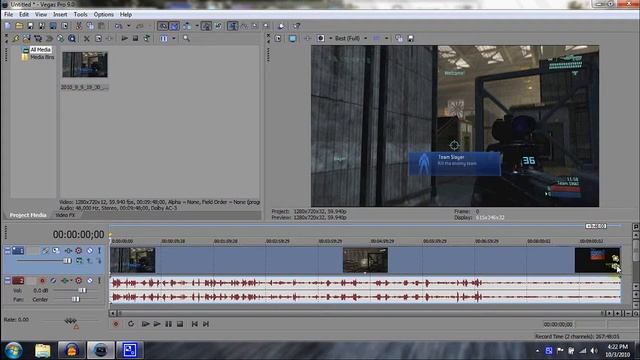
Task: Go to End of project
Action: [206, 324]
